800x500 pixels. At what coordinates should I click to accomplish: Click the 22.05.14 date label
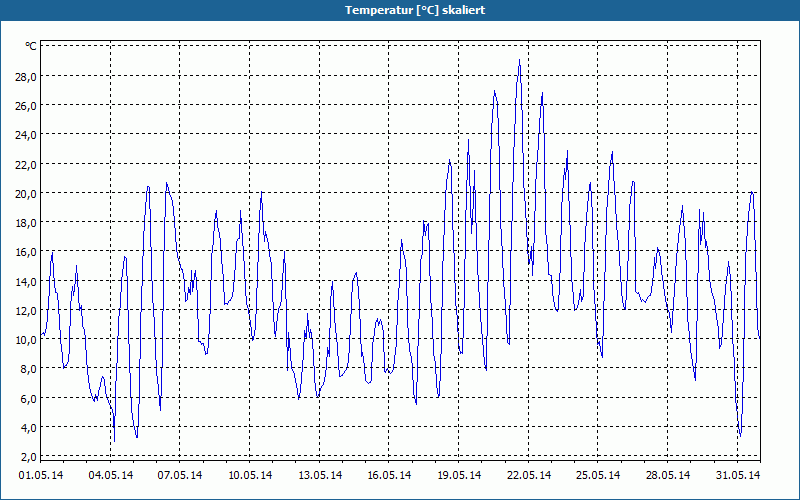[x=529, y=475]
